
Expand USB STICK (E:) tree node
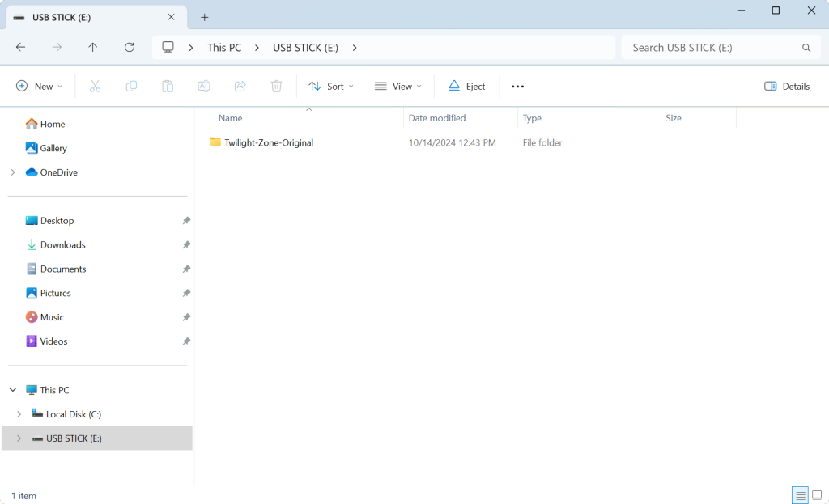(19, 438)
